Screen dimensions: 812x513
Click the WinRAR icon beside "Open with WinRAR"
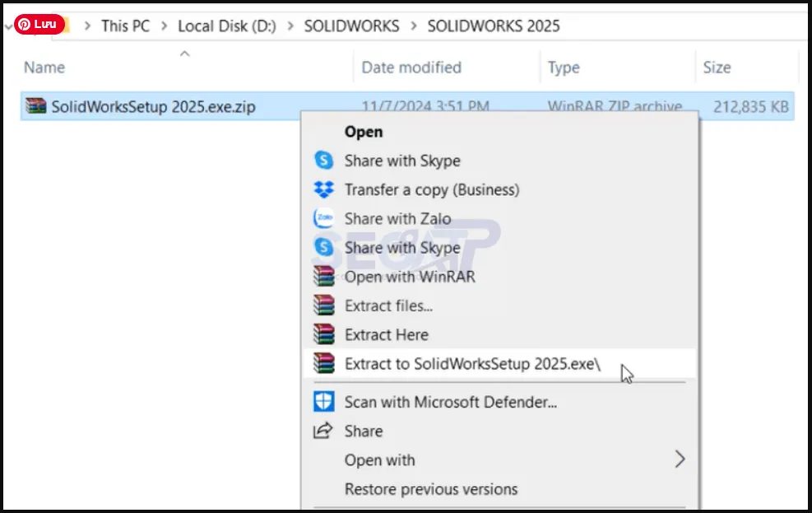point(324,277)
